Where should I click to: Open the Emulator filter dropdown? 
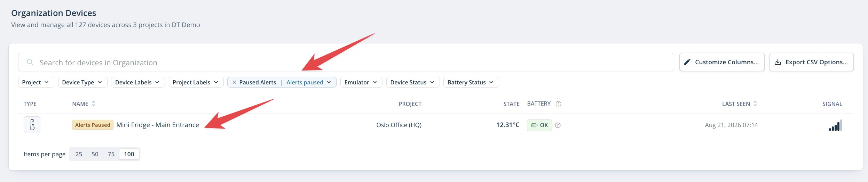361,82
